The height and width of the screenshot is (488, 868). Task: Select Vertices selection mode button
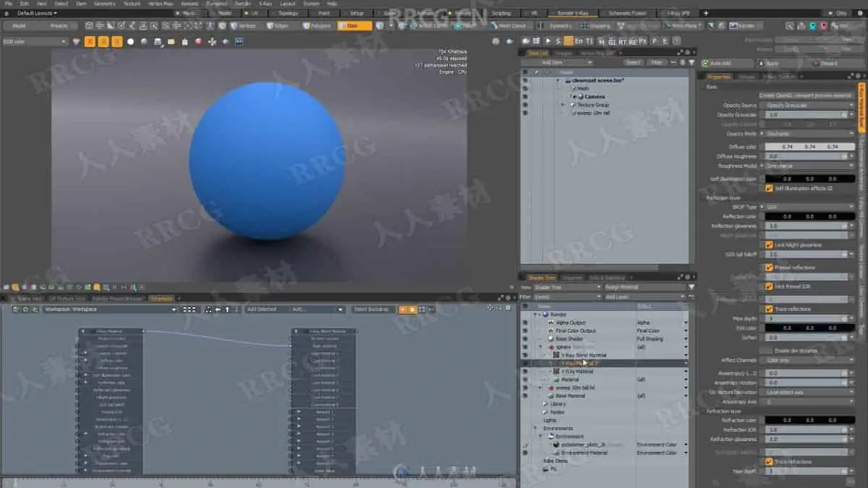[x=247, y=25]
